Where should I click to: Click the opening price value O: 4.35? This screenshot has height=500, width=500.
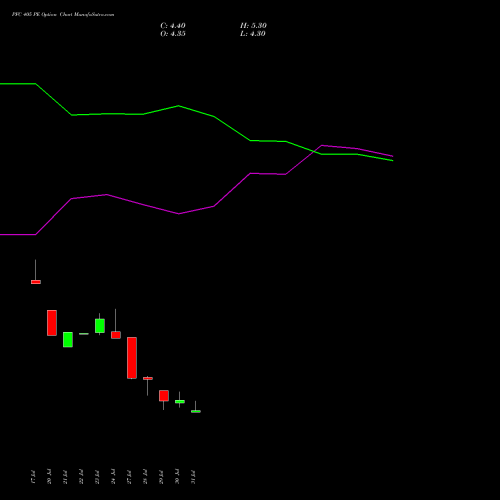173,34
